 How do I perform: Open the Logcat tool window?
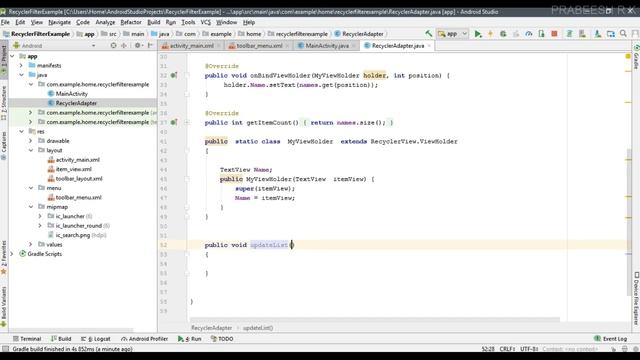[96, 339]
